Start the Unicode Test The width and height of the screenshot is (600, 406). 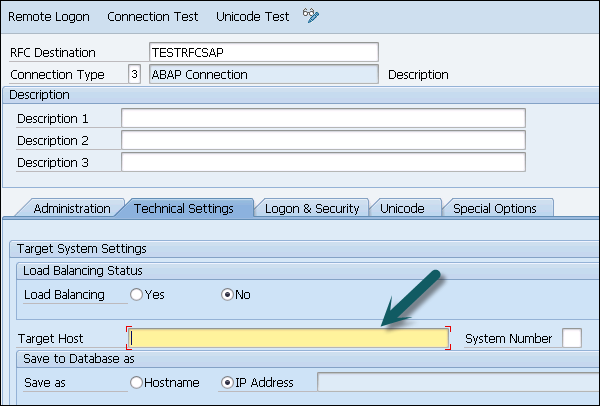(x=252, y=17)
